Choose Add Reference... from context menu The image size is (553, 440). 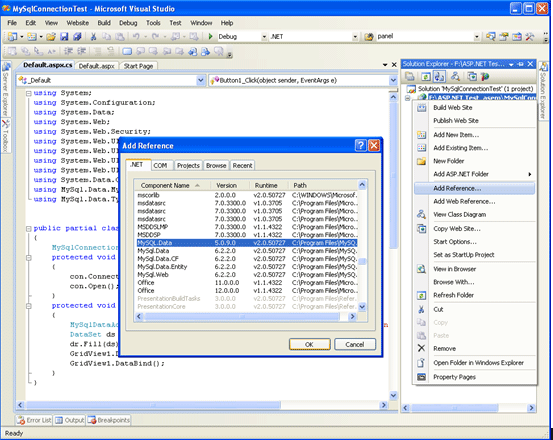tap(474, 188)
